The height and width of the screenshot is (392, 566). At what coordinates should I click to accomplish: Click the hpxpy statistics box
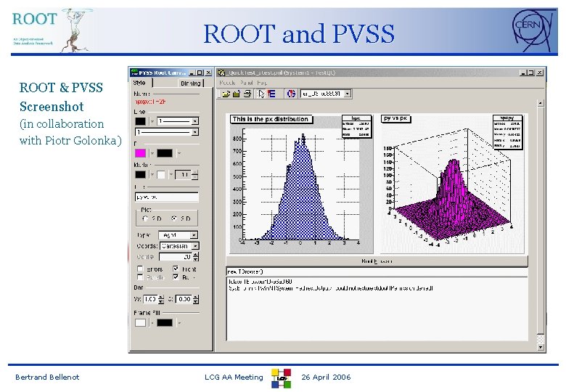(507, 132)
